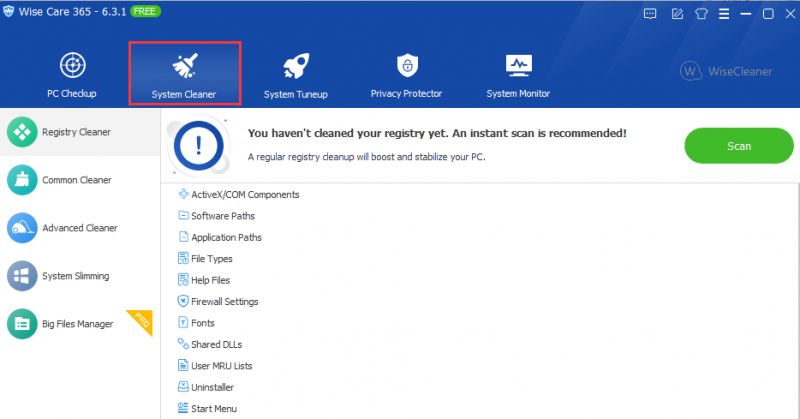
Task: Click the Start Menu list icon
Action: coord(183,408)
